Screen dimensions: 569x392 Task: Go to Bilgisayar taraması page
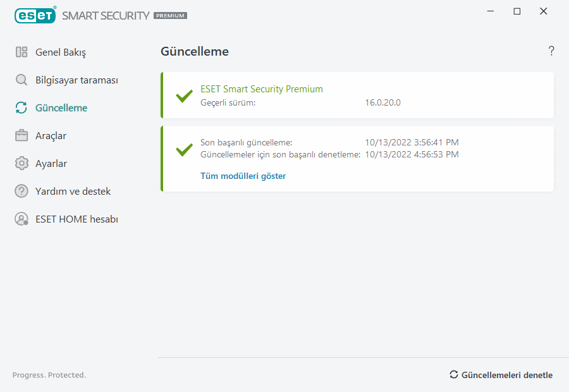pos(76,80)
